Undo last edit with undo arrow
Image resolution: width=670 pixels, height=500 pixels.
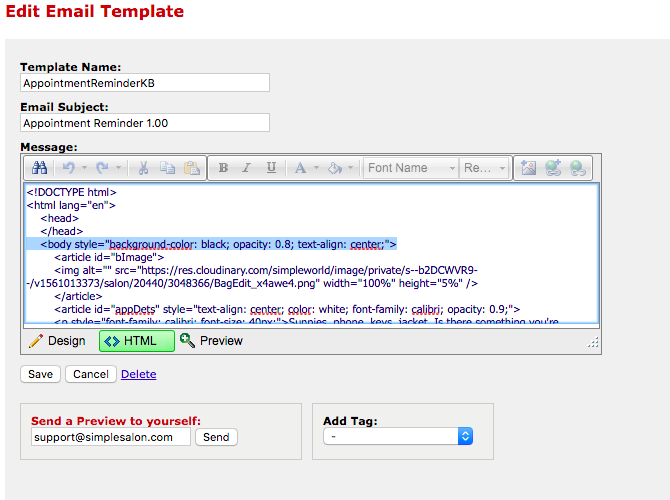tap(68, 168)
